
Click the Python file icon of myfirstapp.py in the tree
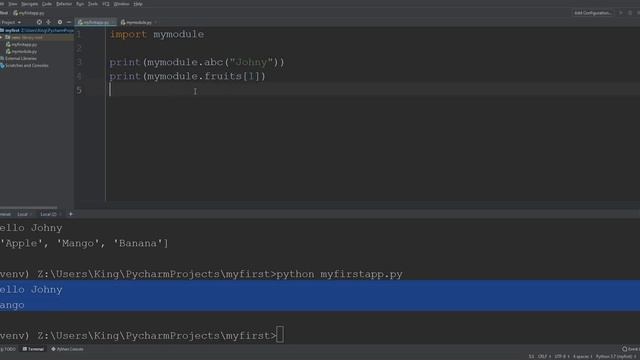coord(8,44)
